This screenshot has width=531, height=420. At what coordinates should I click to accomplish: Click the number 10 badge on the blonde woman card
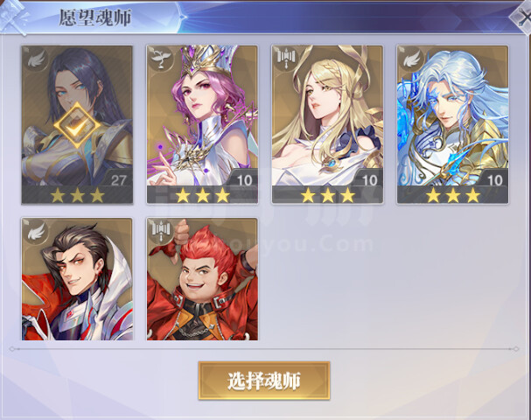[x=369, y=180]
